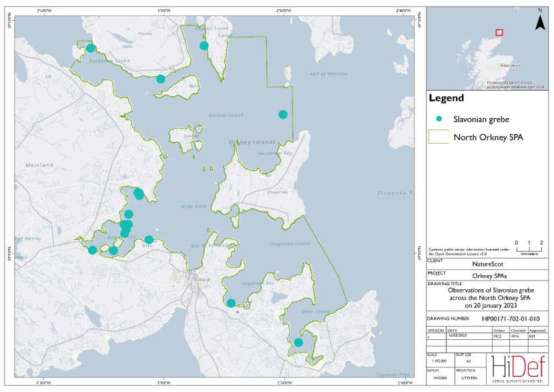Click the drawing title text about 20 January 2023
The height and width of the screenshot is (392, 554).
tap(491, 298)
